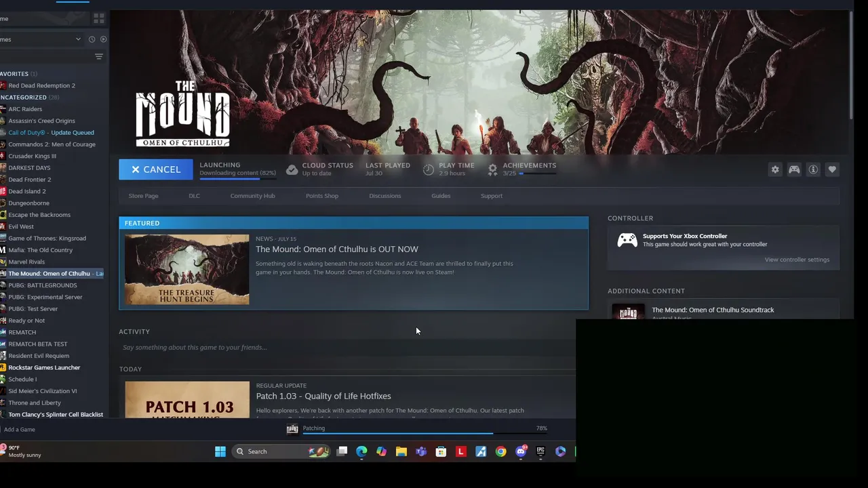
Task: Open Discord from the taskbar
Action: (521, 451)
